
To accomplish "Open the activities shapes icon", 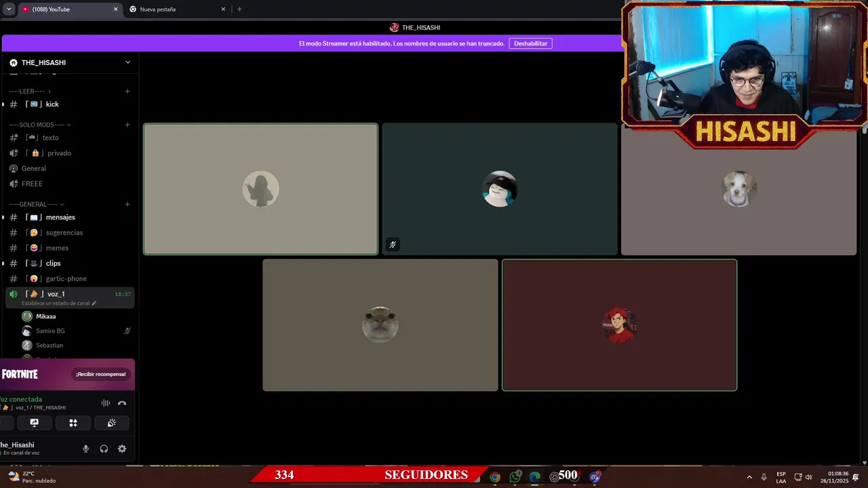I will [73, 423].
